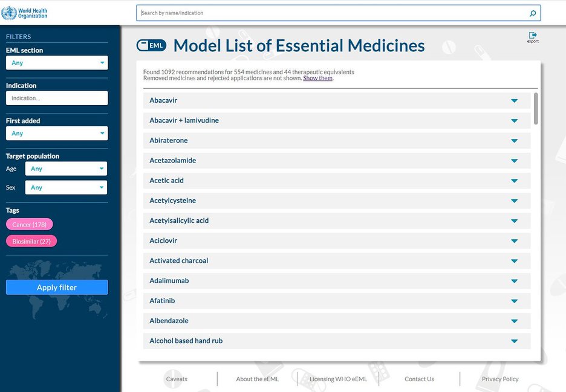Open the EML section dropdown
This screenshot has width=566, height=392.
(57, 63)
